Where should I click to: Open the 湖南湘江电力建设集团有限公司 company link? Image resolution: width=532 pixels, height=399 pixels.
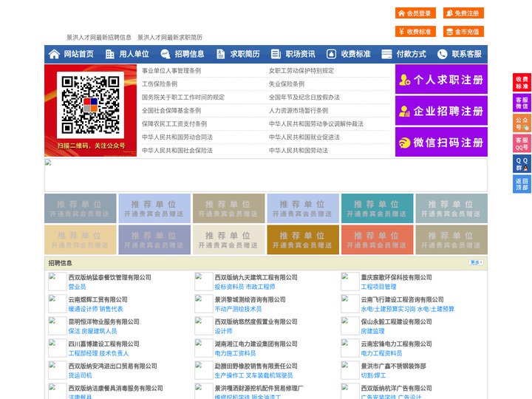pos(256,344)
